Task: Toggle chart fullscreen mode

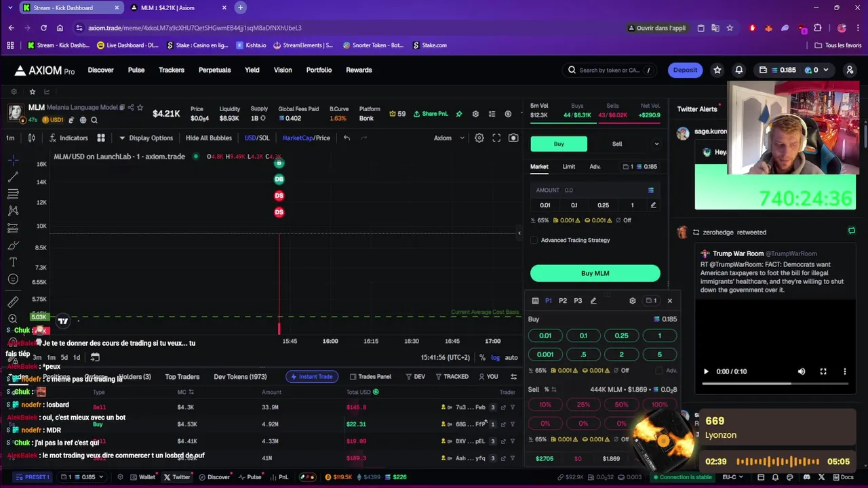Action: [x=496, y=138]
